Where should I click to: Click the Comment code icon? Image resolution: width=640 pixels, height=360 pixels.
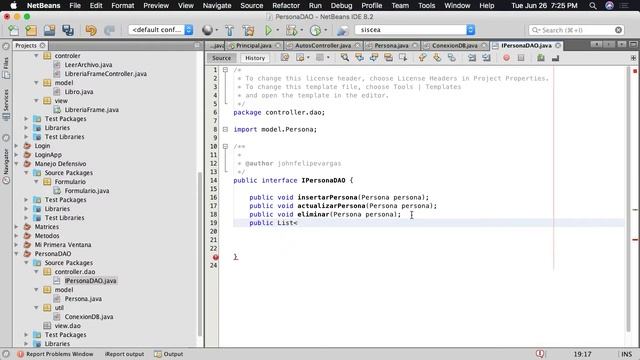(x=541, y=58)
